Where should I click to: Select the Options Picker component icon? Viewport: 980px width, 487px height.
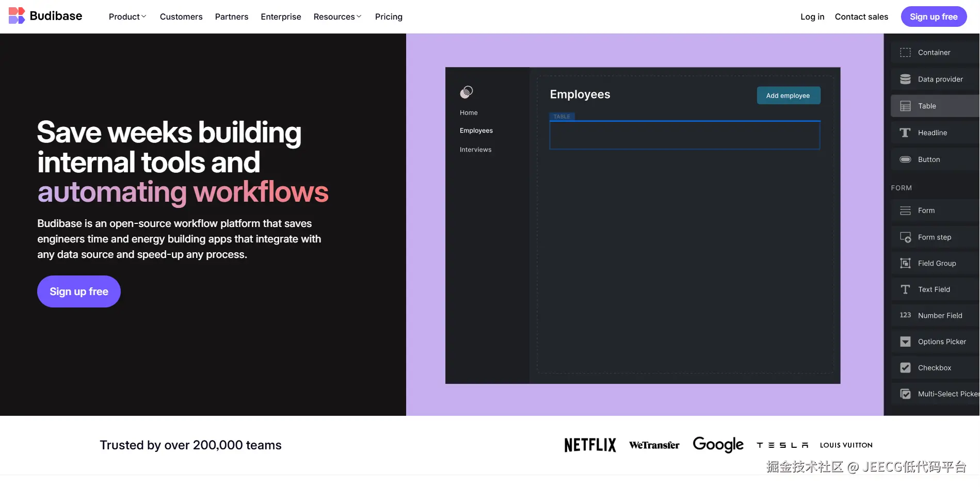click(x=905, y=342)
